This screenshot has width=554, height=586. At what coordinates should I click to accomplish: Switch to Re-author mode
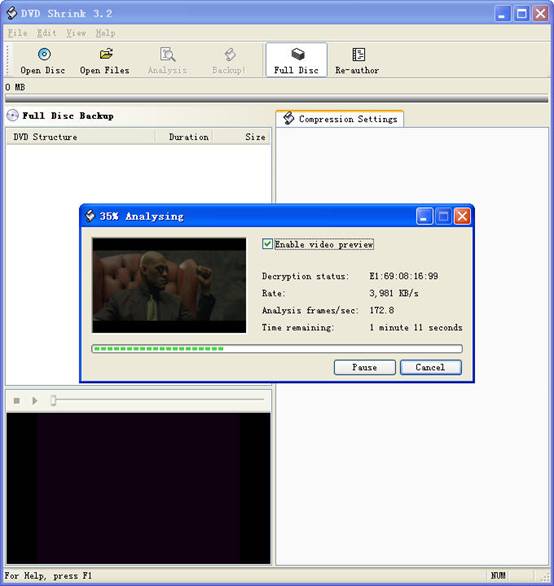coord(357,60)
